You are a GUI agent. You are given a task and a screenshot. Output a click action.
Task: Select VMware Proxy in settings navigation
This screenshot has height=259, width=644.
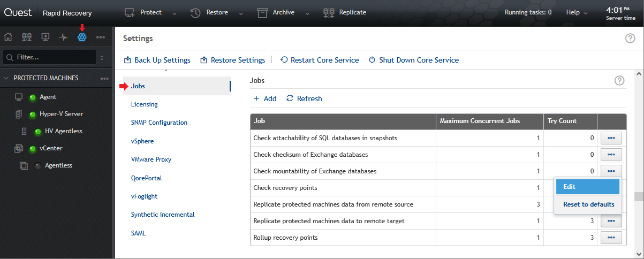pyautogui.click(x=151, y=159)
